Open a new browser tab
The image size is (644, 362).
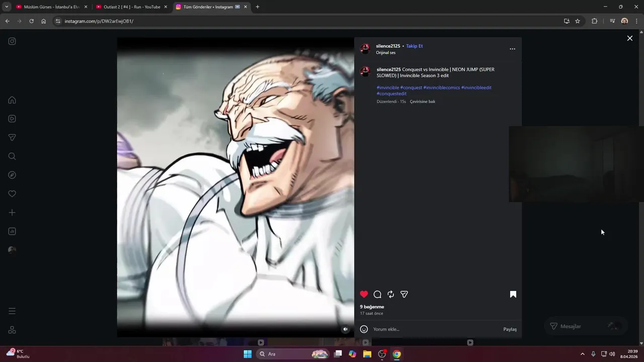click(258, 7)
